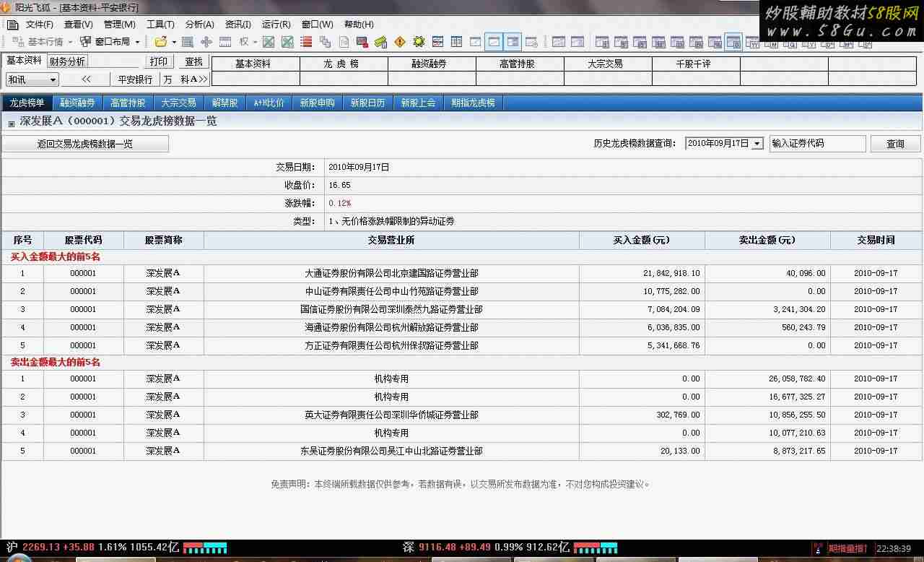Screen dimensions: 924x562
Task: Click the blank document toolbar icon
Action: 344,42
